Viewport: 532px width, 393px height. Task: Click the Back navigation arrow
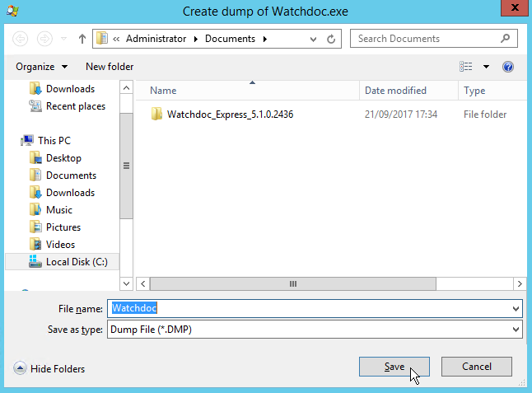pos(20,39)
